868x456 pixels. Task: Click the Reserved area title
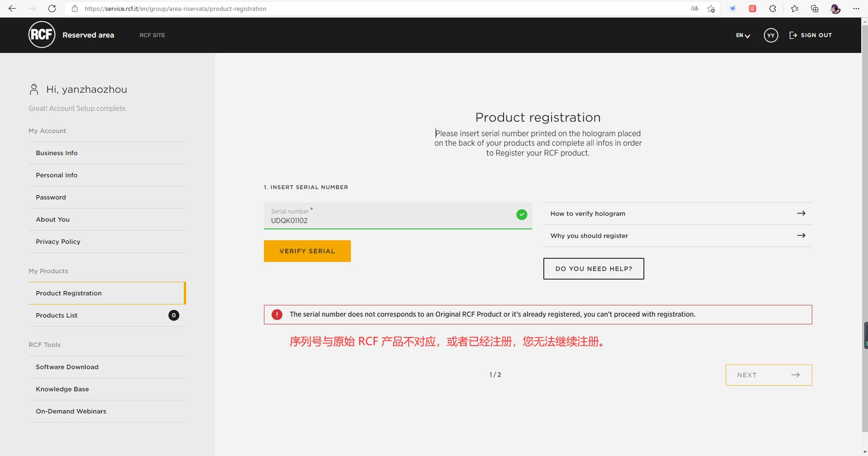click(88, 35)
